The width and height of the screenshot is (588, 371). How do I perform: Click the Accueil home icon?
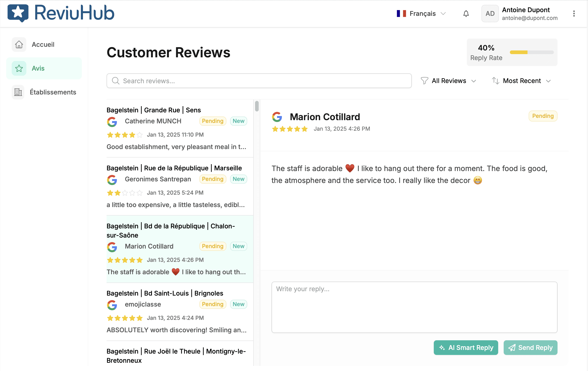tap(19, 44)
